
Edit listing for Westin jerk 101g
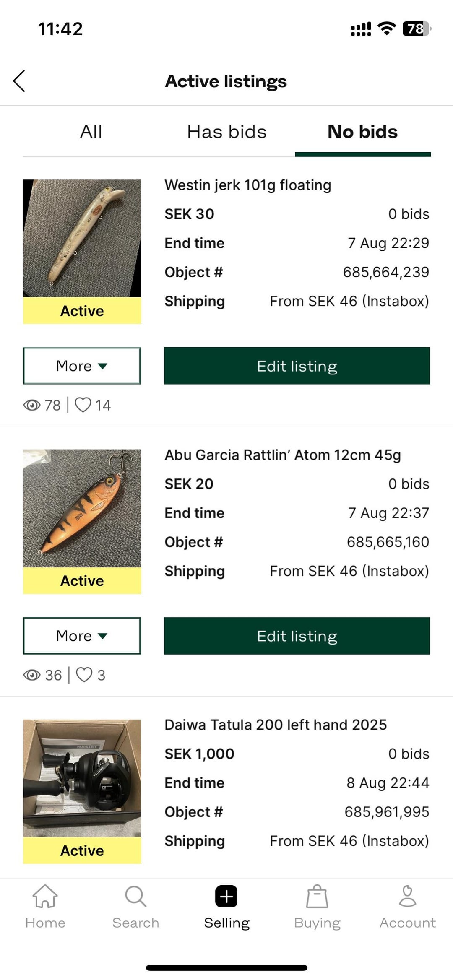pyautogui.click(x=297, y=366)
